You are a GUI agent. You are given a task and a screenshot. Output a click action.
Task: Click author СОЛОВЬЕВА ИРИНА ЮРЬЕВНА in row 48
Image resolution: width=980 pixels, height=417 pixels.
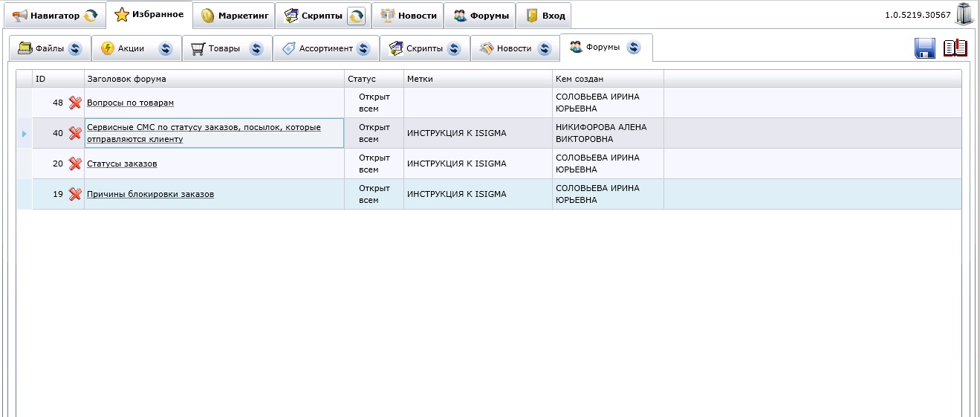point(597,103)
